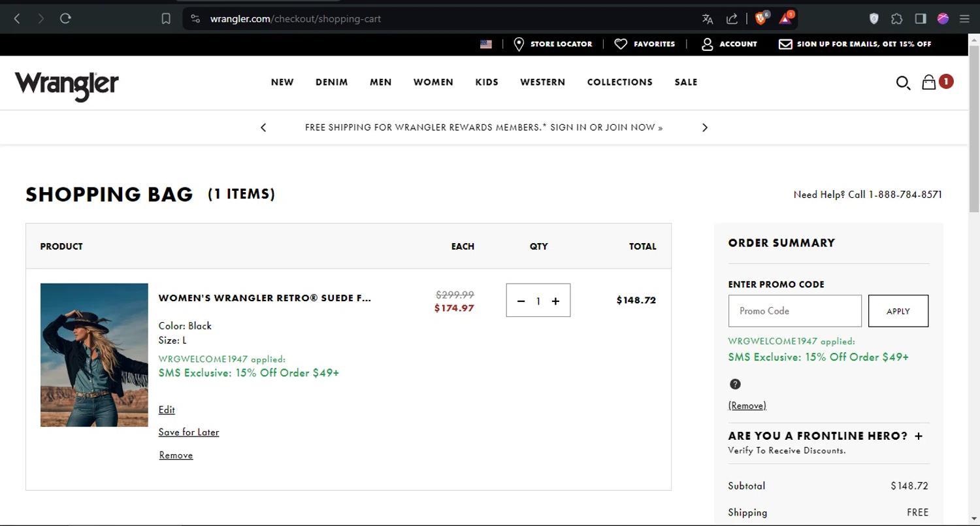980x526 pixels.
Task: Click the free shipping rewards sign-in banner
Action: point(483,127)
